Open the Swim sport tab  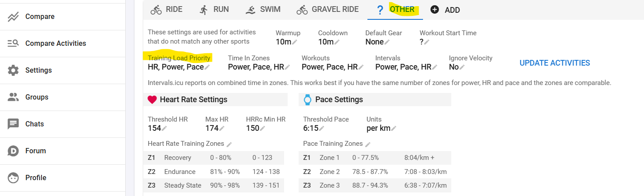[263, 9]
